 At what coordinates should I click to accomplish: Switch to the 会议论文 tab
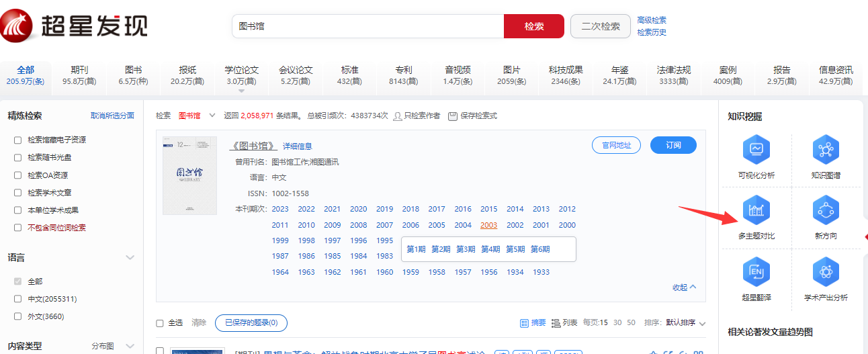(x=296, y=75)
